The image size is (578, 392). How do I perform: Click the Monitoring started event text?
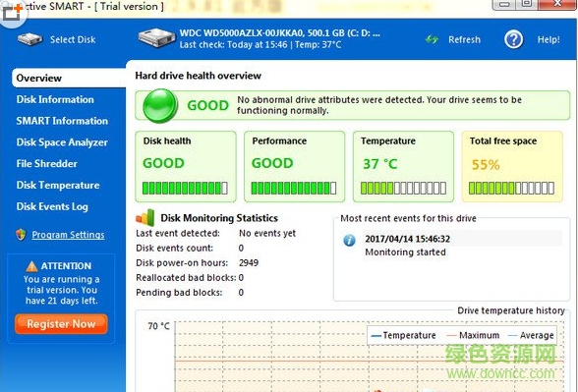(405, 252)
